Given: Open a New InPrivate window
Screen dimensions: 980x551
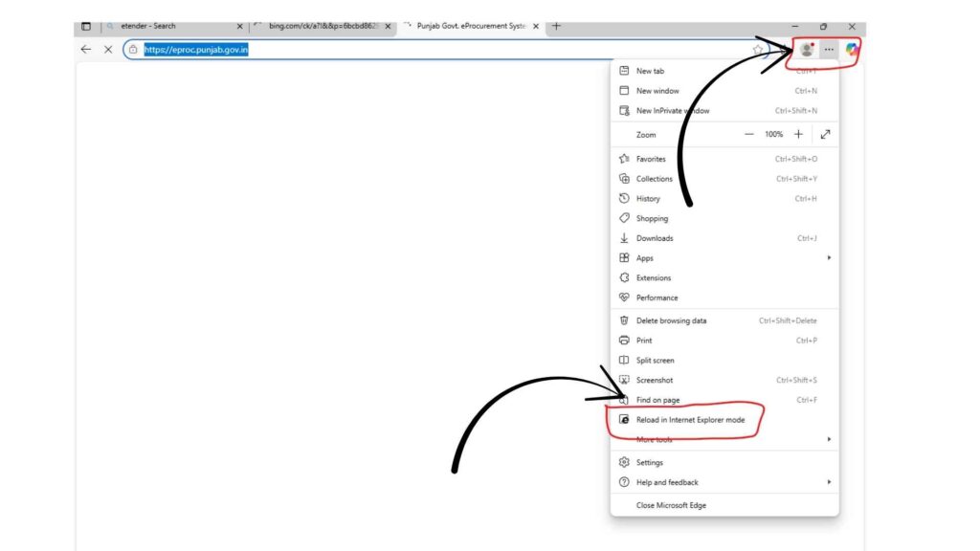Looking at the screenshot, I should coord(724,111).
